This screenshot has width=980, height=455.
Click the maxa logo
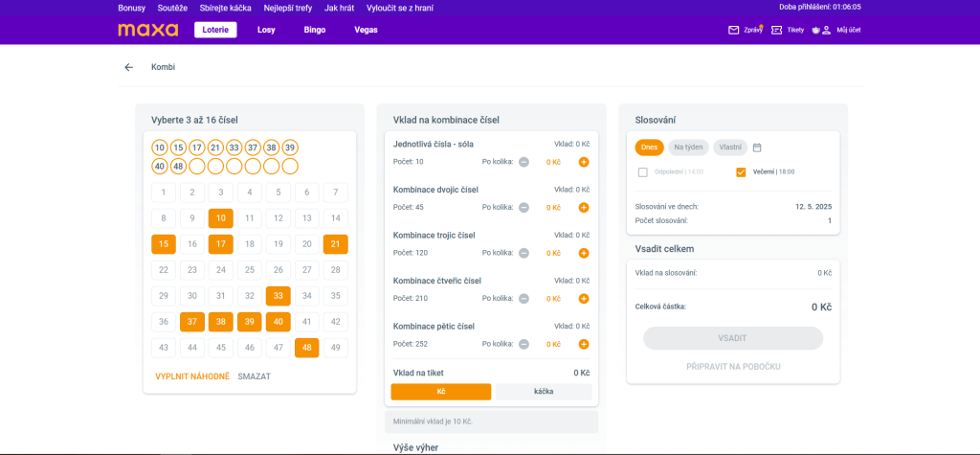[x=147, y=30]
